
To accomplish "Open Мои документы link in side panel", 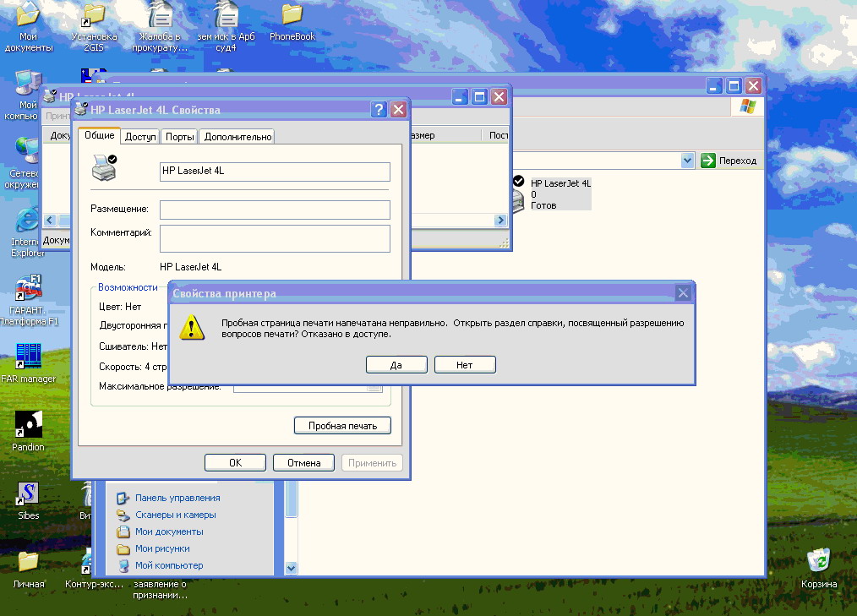I will 169,532.
